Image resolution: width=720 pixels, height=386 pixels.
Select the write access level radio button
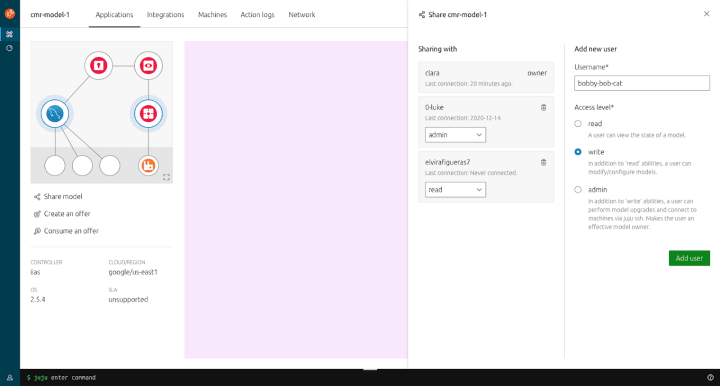pyautogui.click(x=578, y=152)
